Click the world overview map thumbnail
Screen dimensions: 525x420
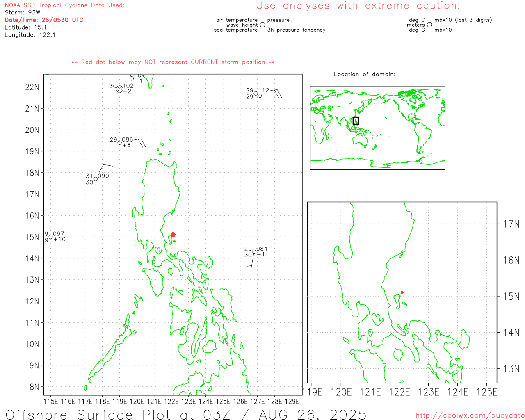click(377, 128)
